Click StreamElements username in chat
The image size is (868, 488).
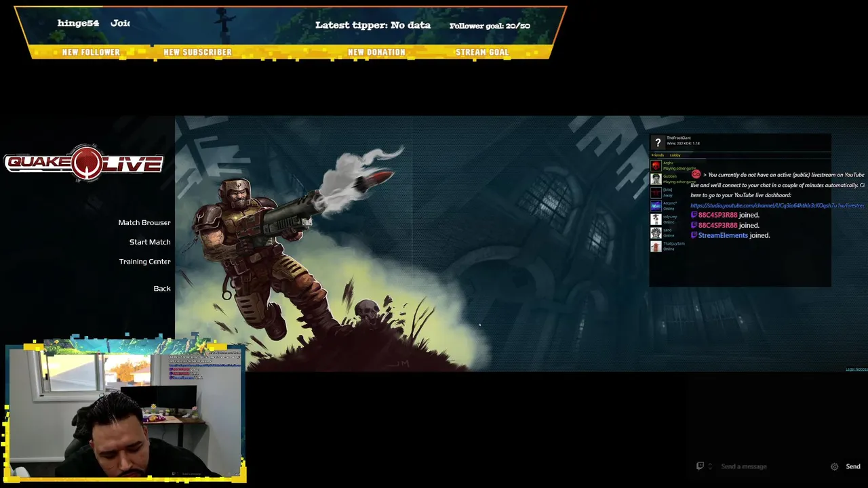[x=723, y=235]
